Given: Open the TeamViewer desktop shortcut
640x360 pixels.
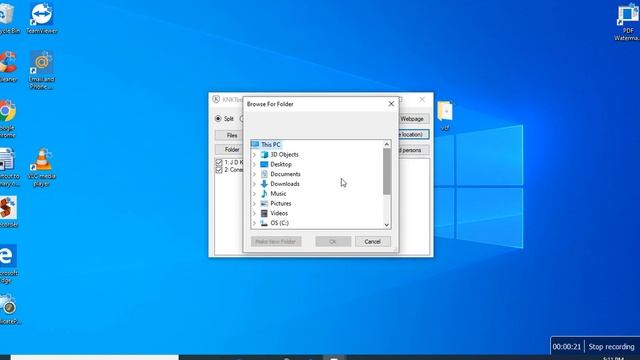Looking at the screenshot, I should [x=41, y=18].
